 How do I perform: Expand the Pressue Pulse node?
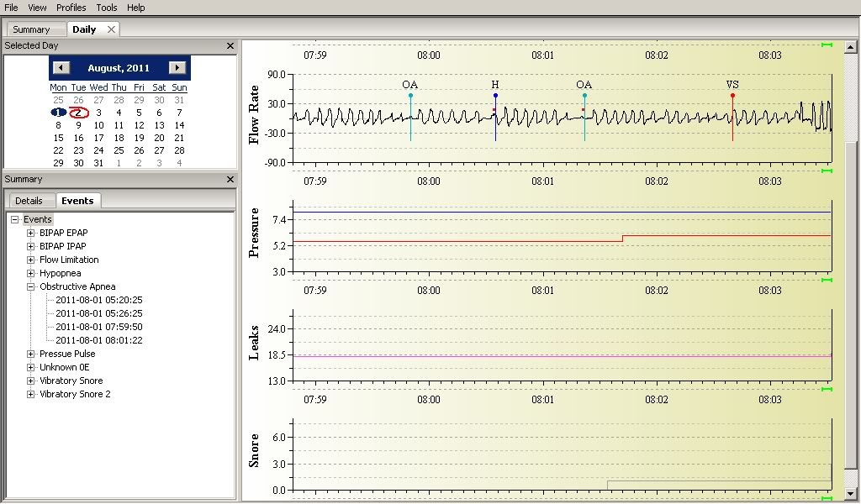[x=31, y=354]
